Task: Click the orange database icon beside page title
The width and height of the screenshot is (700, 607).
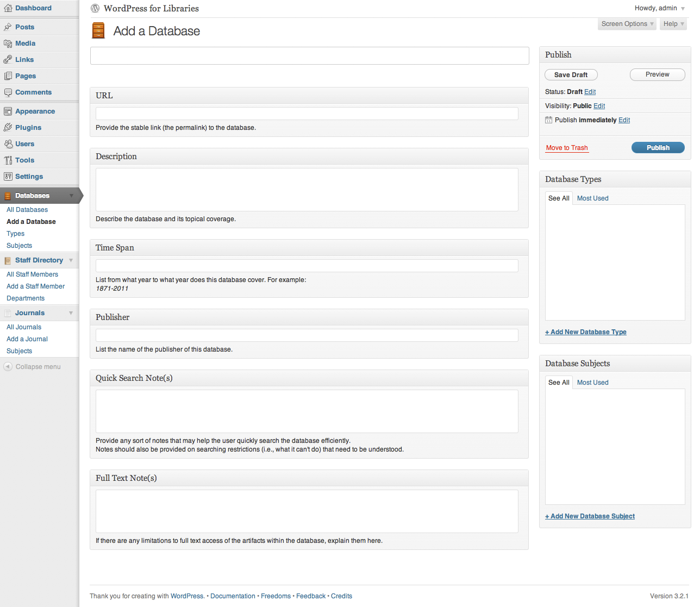Action: point(98,30)
